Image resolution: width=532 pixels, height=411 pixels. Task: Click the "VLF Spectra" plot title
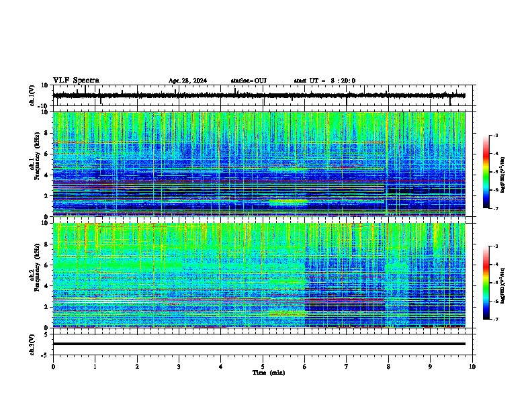click(x=76, y=81)
